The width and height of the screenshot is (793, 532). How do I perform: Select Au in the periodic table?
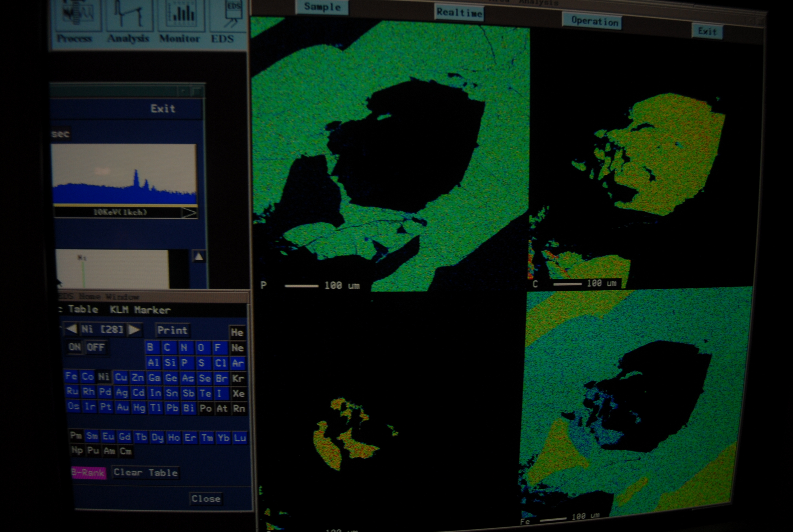point(122,407)
